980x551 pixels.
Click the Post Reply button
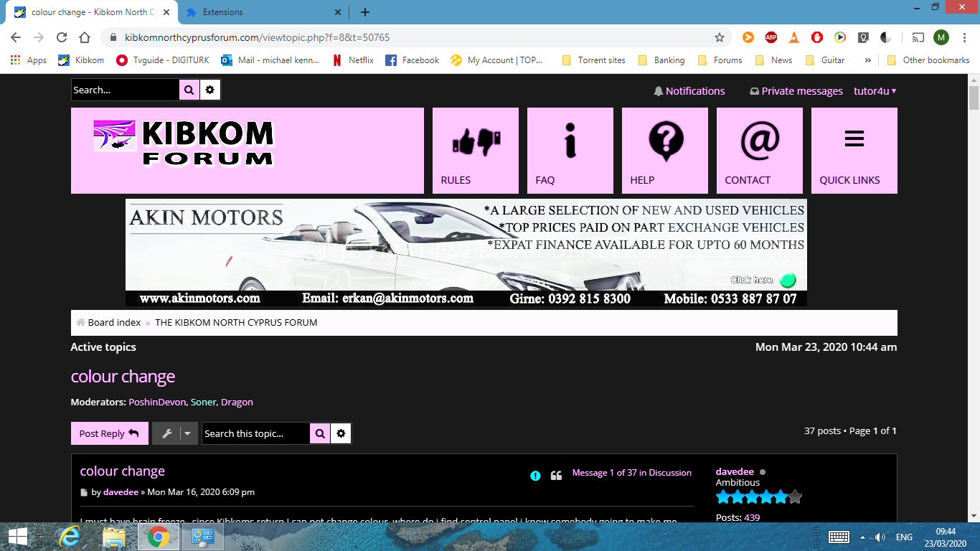[x=109, y=433]
